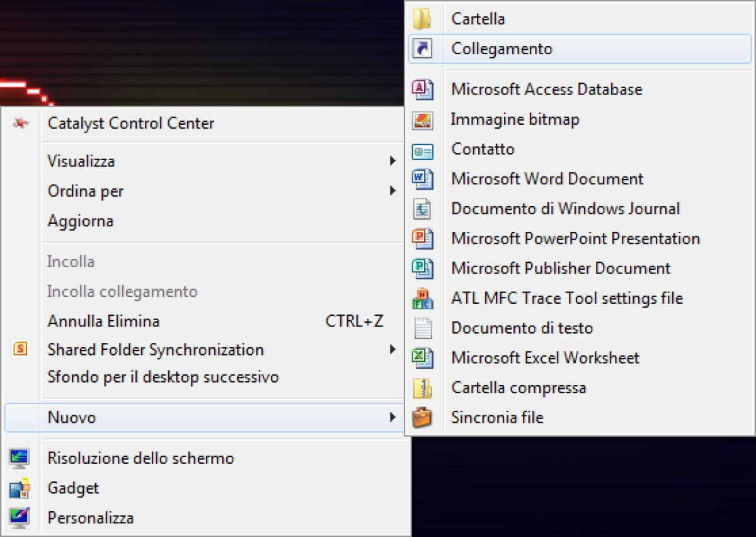Image resolution: width=756 pixels, height=537 pixels.
Task: Select Sfondo per il desktop successivo
Action: tap(163, 376)
